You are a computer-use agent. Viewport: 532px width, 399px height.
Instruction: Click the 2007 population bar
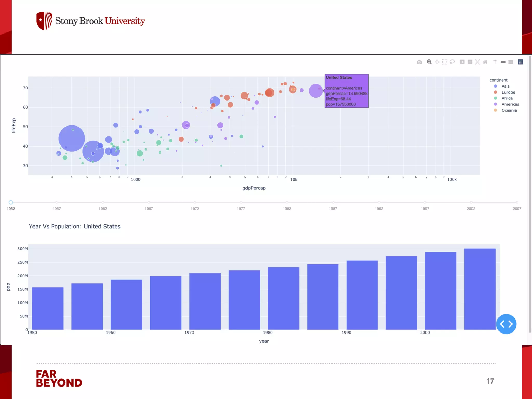click(480, 289)
